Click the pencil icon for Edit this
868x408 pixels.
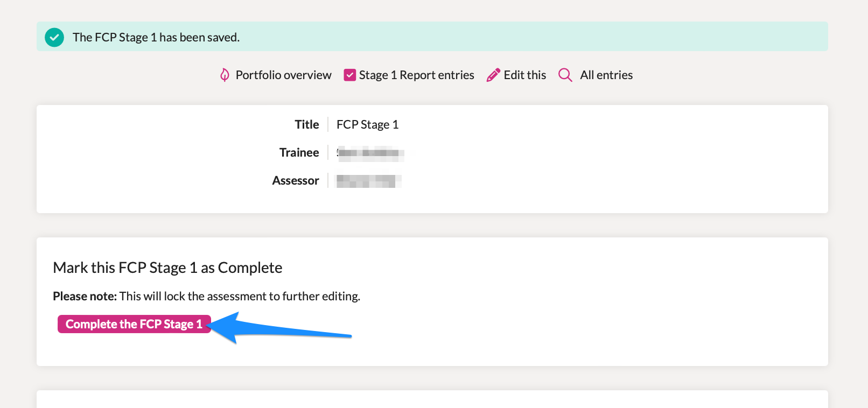tap(493, 75)
